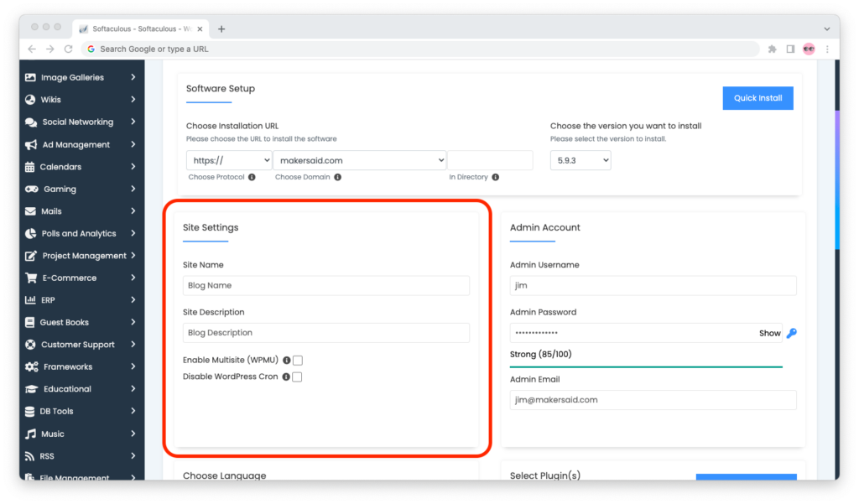859x504 pixels.
Task: Click the ERP bar chart icon
Action: 30,300
